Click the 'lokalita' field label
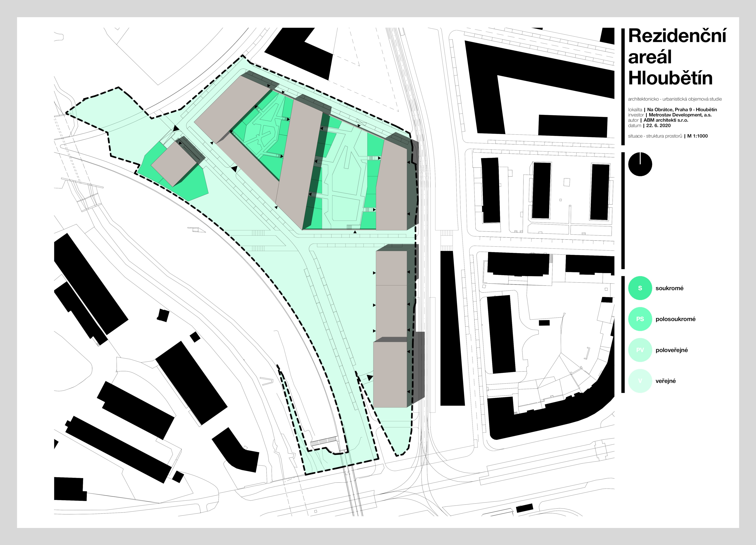Image resolution: width=756 pixels, height=545 pixels. 635,110
